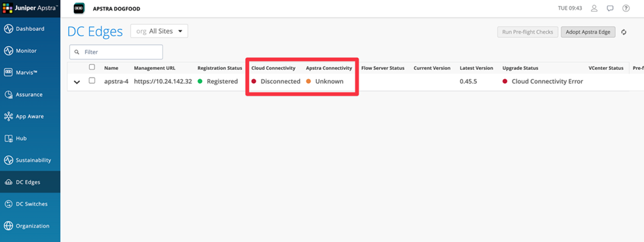Image resolution: width=644 pixels, height=242 pixels.
Task: Refresh the DC Edges list
Action: coord(624,32)
